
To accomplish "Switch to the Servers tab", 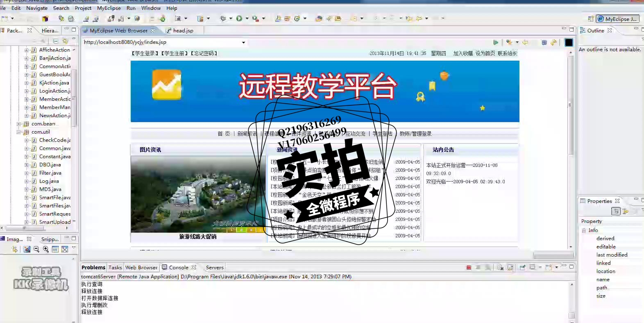I will [215, 267].
